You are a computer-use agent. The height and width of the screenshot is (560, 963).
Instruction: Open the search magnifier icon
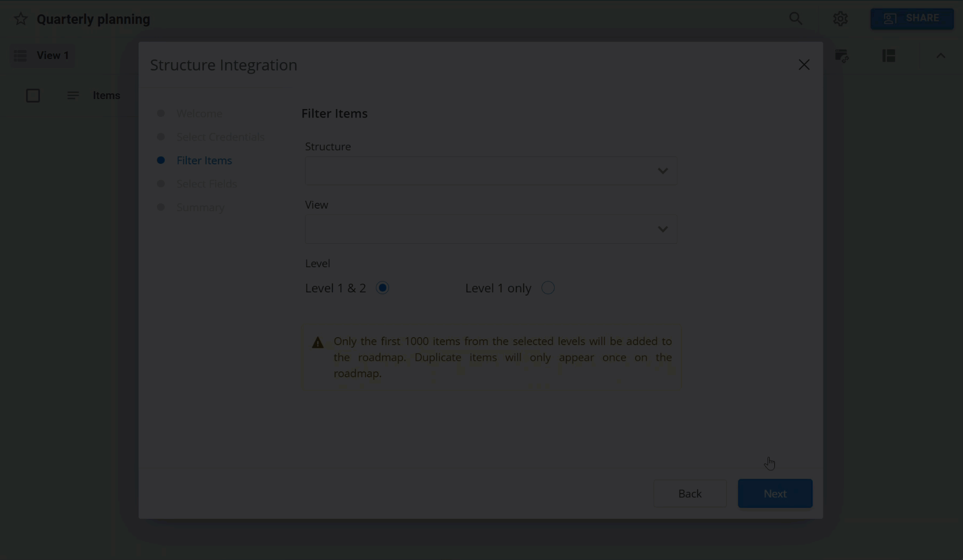point(795,19)
